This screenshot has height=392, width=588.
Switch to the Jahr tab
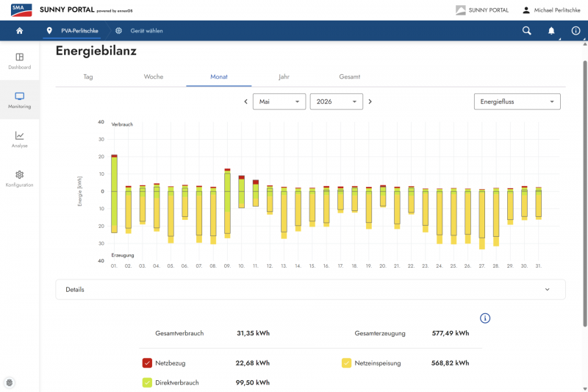(284, 76)
